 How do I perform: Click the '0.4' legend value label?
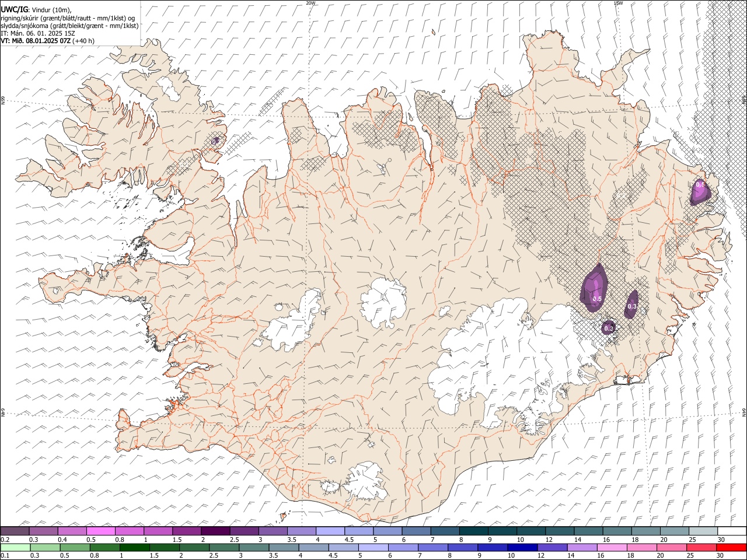[x=61, y=540]
